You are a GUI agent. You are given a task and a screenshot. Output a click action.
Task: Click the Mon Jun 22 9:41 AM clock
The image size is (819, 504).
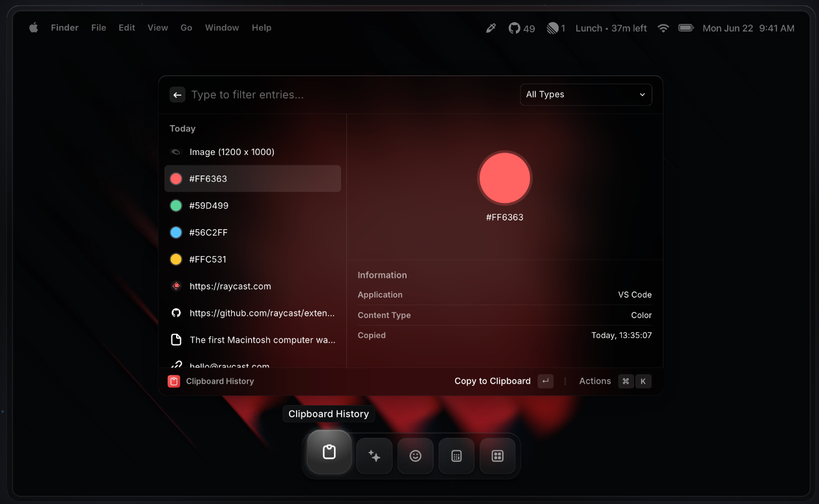(748, 28)
